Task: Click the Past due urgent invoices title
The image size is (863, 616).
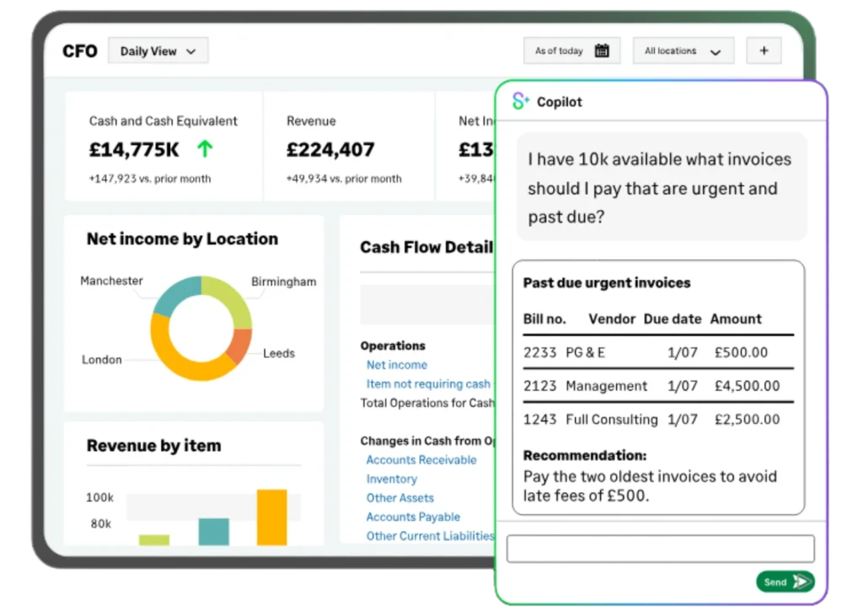Action: pos(607,283)
